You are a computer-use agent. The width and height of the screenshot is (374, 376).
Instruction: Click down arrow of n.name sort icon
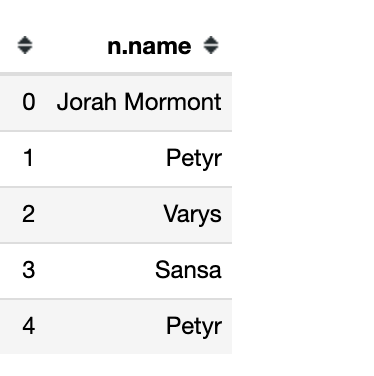tap(211, 50)
